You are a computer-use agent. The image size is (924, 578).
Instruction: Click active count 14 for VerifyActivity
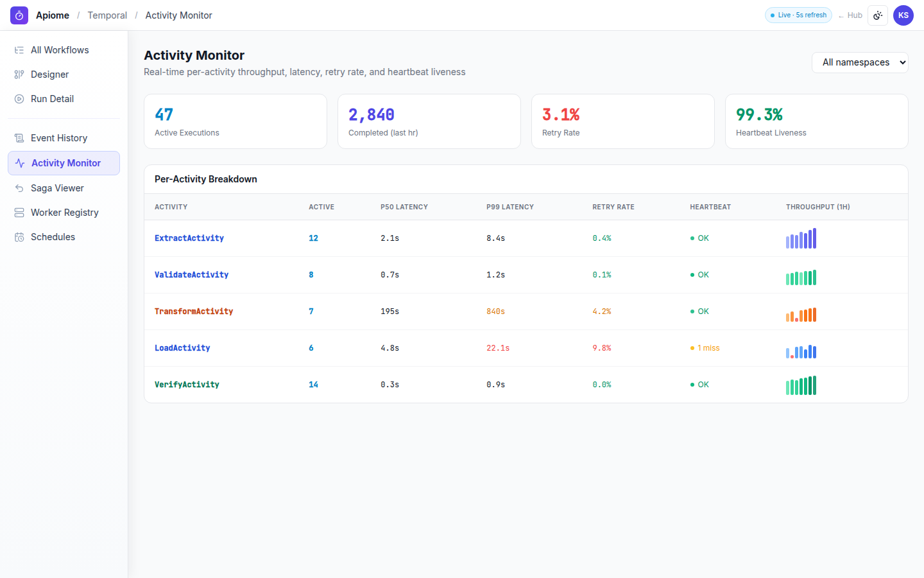click(x=313, y=385)
